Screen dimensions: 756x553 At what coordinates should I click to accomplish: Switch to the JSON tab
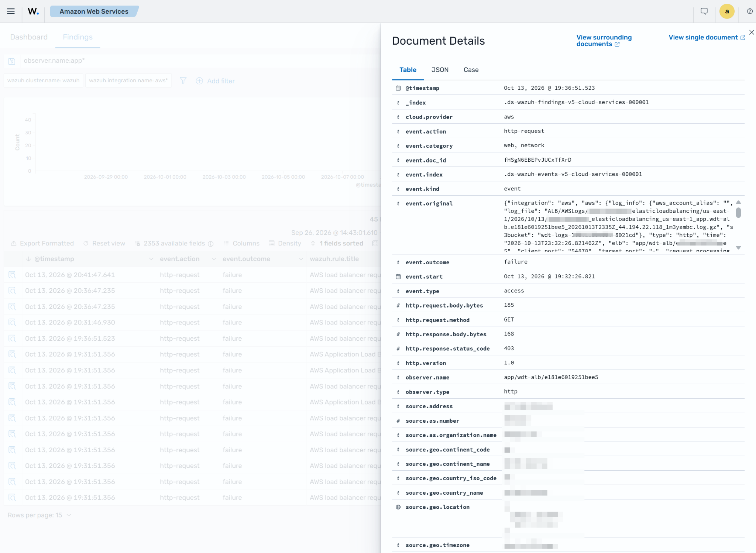click(x=440, y=70)
